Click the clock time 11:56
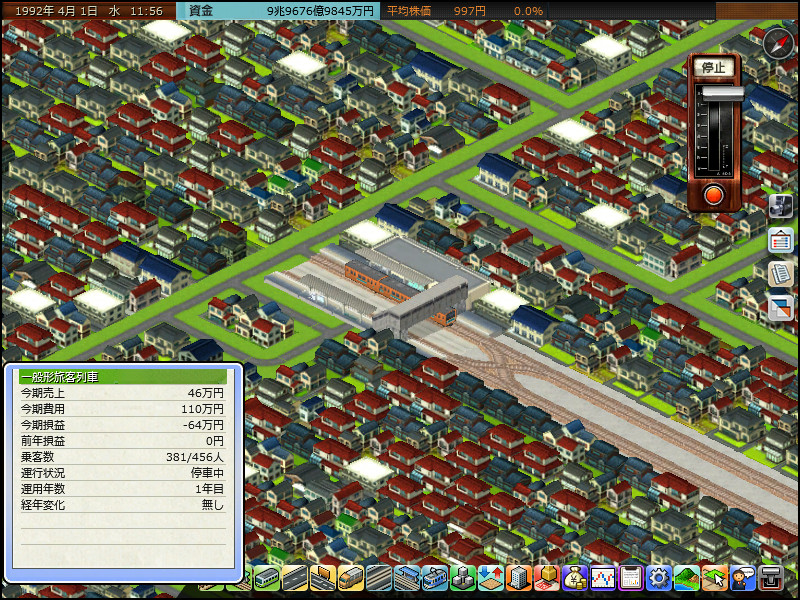 pyautogui.click(x=146, y=11)
